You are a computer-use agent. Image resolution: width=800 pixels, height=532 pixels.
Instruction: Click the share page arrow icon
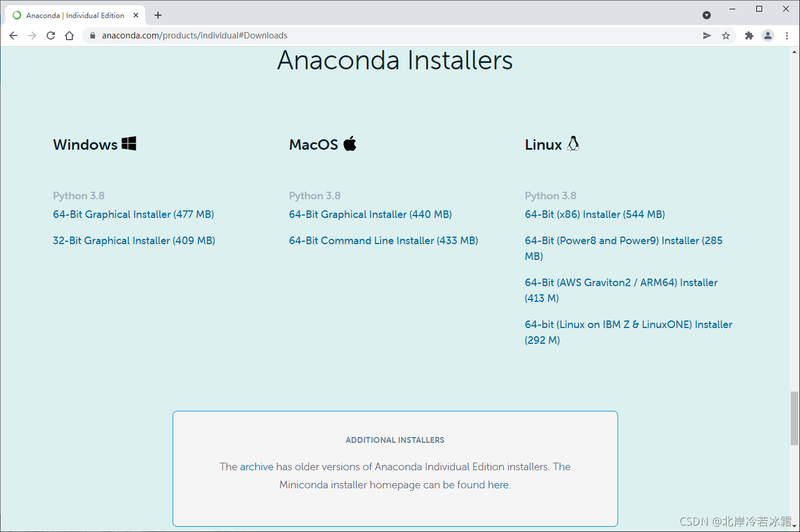pos(707,36)
